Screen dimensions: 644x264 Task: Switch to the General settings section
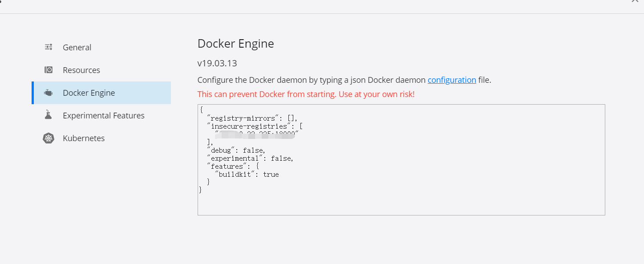point(77,47)
